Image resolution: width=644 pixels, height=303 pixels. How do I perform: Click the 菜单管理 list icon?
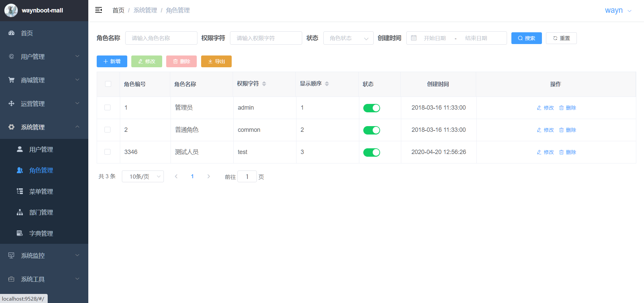(19, 191)
